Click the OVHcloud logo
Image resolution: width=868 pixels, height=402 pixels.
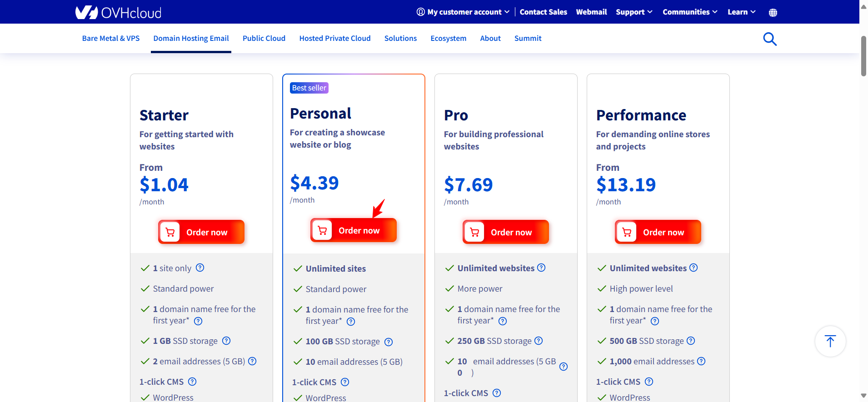118,12
